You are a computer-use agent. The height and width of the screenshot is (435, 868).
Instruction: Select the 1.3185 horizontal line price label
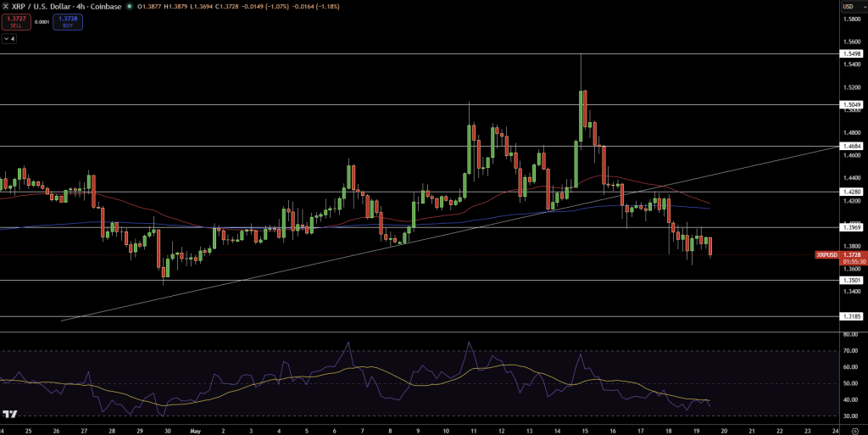pyautogui.click(x=851, y=316)
